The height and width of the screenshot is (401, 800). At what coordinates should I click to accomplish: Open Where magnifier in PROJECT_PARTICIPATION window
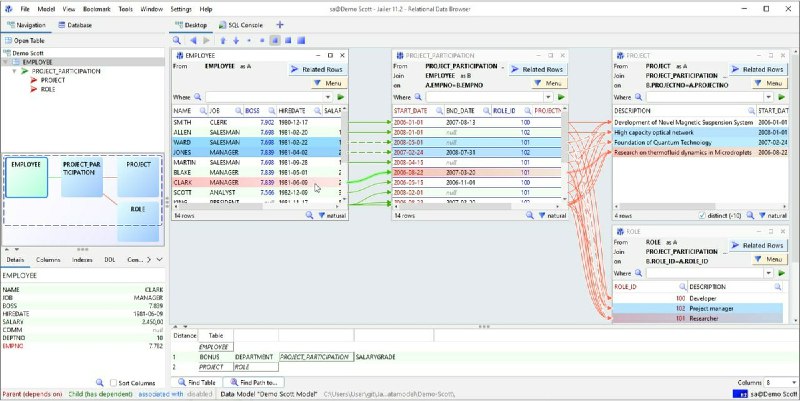point(418,97)
